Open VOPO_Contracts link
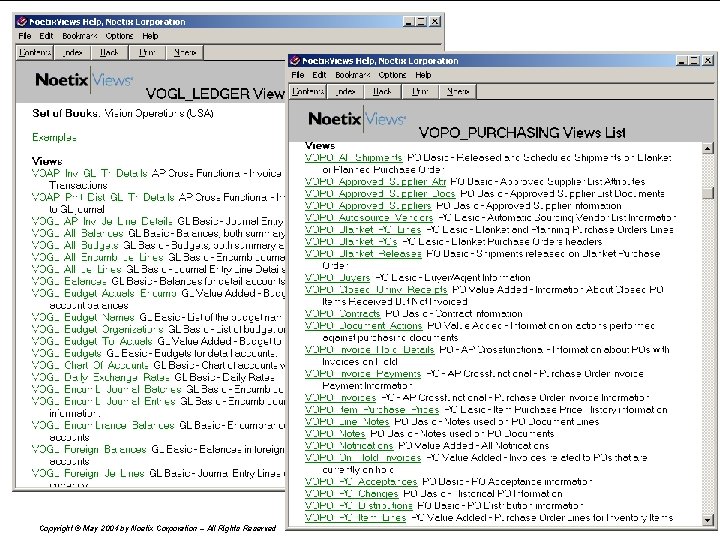 tap(342, 314)
